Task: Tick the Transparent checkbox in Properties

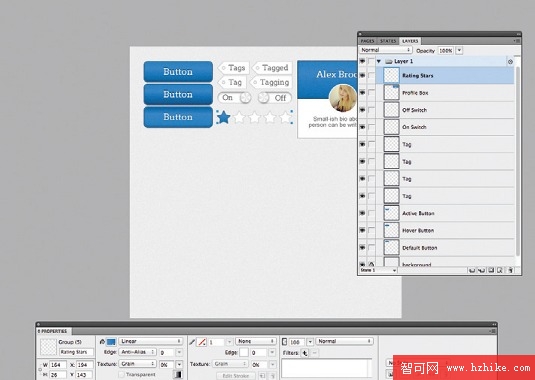Action: click(121, 375)
